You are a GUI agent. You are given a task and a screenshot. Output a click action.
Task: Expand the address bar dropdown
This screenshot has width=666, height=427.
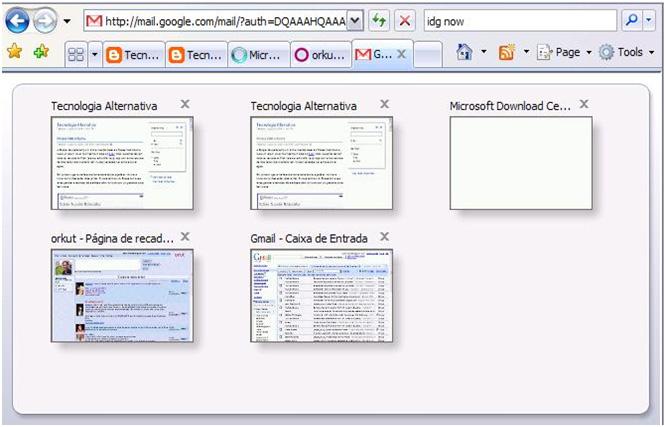(x=356, y=21)
